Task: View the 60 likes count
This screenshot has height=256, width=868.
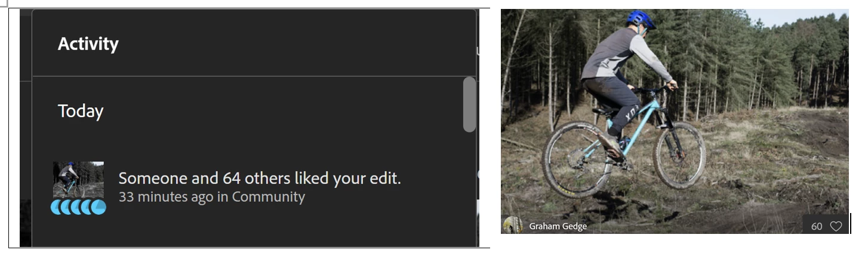Action: point(817,226)
